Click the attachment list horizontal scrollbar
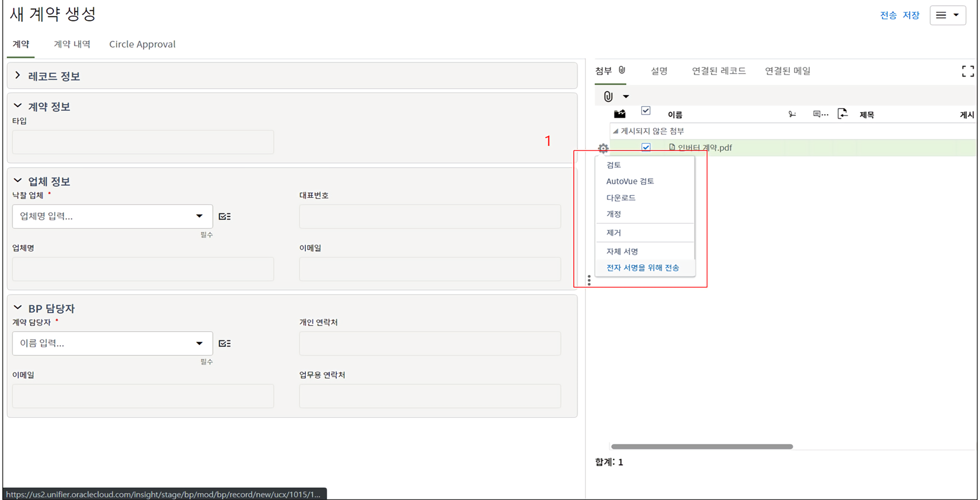Image resolution: width=980 pixels, height=500 pixels. [702, 446]
